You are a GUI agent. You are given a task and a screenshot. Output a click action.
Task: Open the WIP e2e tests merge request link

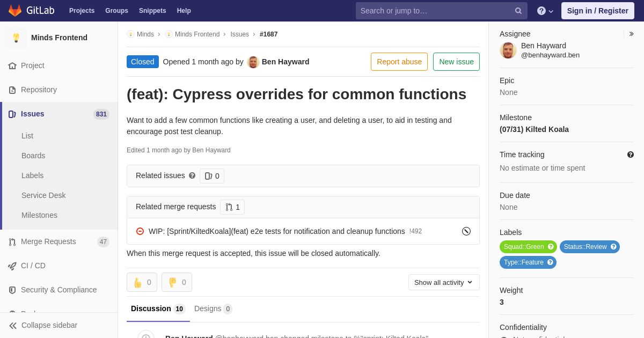[277, 231]
